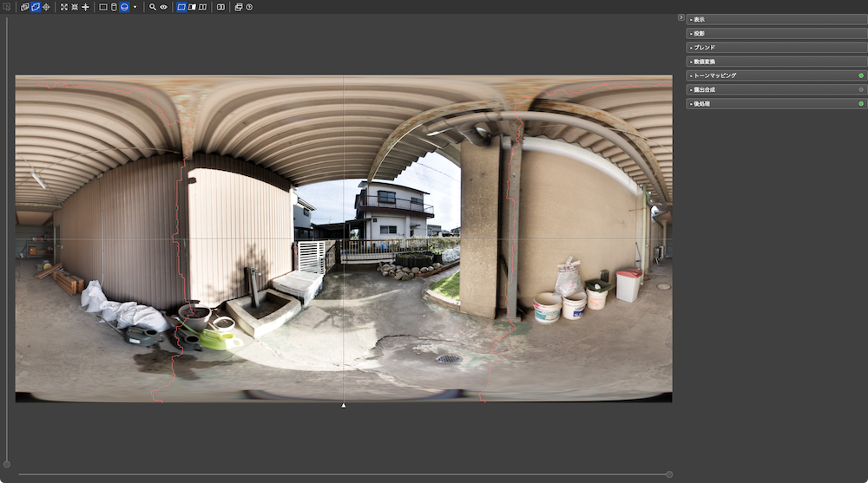
Task: Toggle the green トーンマッピング enable indicator
Action: tap(861, 75)
